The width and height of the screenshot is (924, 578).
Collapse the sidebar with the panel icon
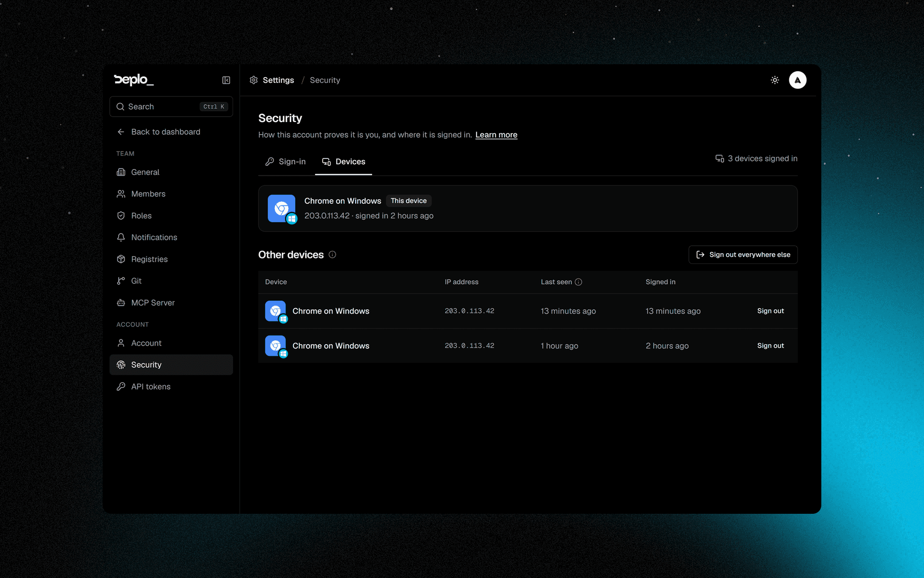pos(226,80)
